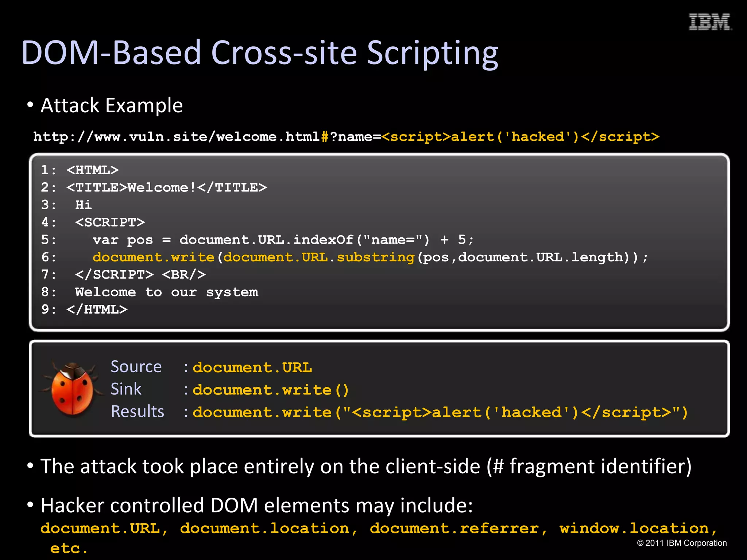Select the Attack Example bullet
Viewport: 747px width, 560px height.
coord(111,105)
